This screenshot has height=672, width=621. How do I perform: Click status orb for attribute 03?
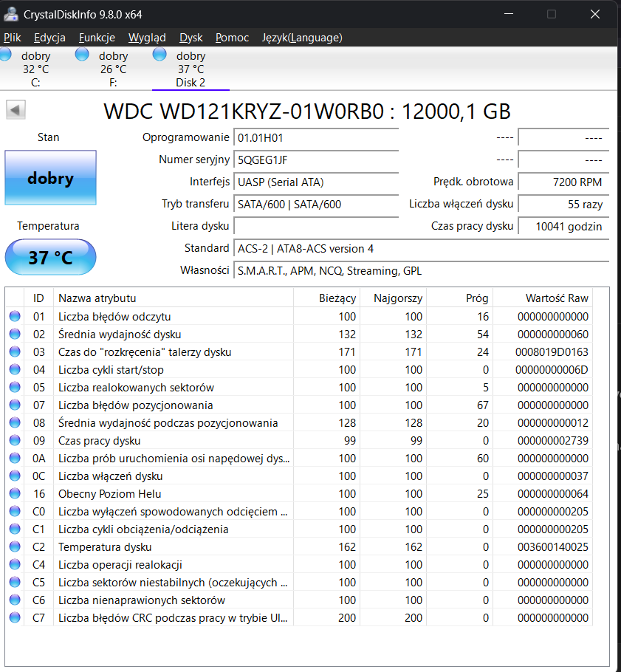coord(15,352)
